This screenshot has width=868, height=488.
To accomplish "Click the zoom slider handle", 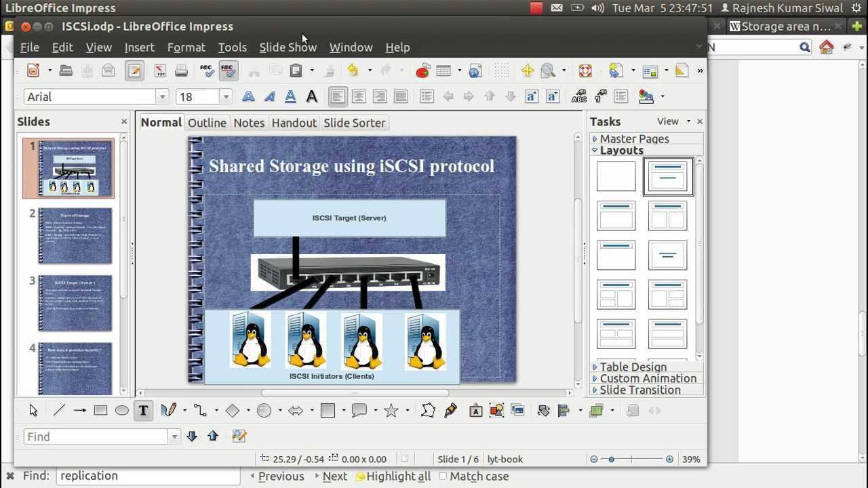I will 611,460.
